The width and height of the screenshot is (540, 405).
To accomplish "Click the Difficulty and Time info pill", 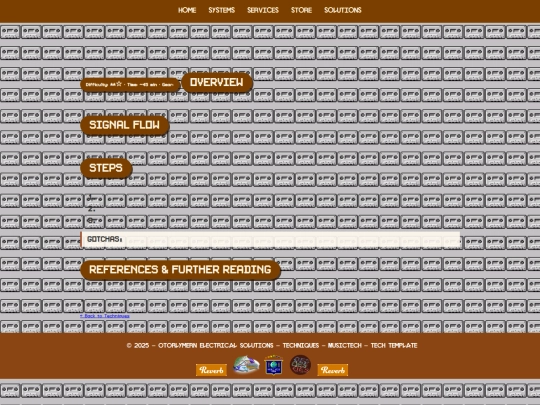I will click(130, 85).
